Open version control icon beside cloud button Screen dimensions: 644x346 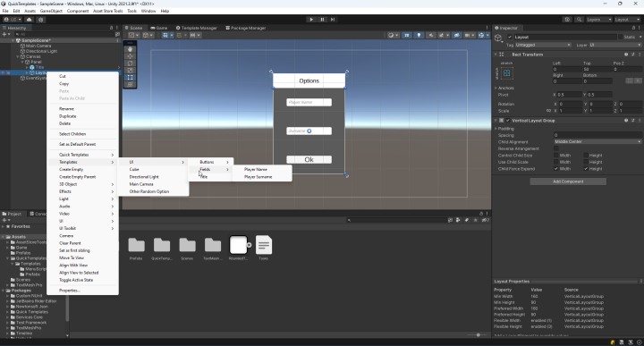tap(41, 20)
